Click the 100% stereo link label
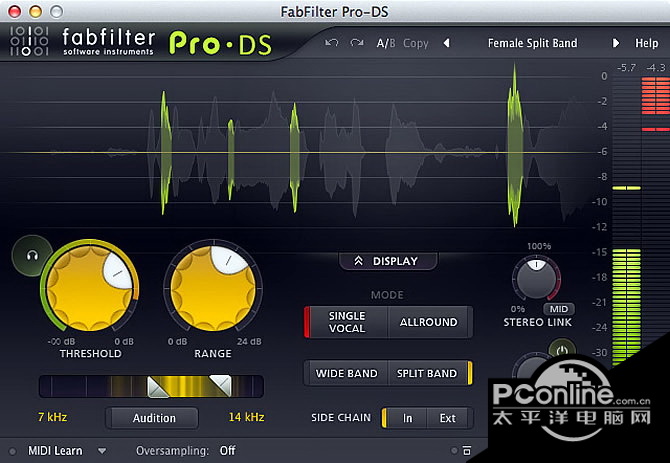Screen dimensions: 670x463 [539, 246]
